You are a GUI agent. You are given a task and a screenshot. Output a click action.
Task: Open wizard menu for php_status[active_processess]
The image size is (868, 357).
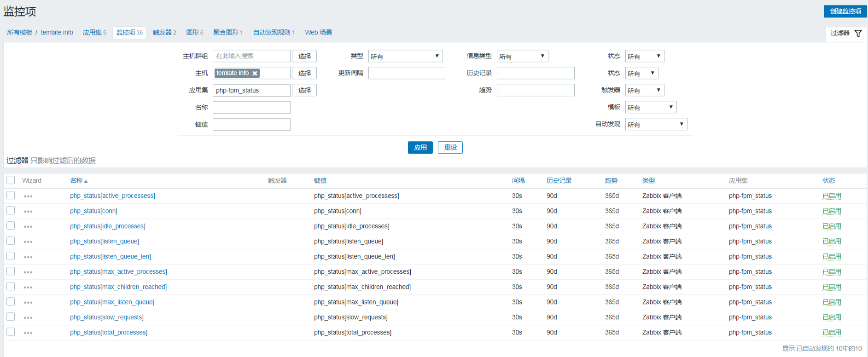[x=28, y=196]
